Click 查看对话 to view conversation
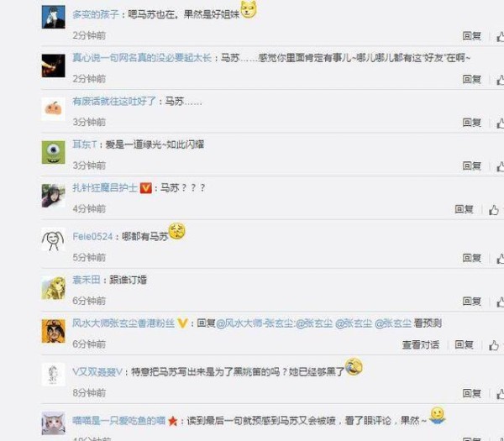 pos(421,345)
